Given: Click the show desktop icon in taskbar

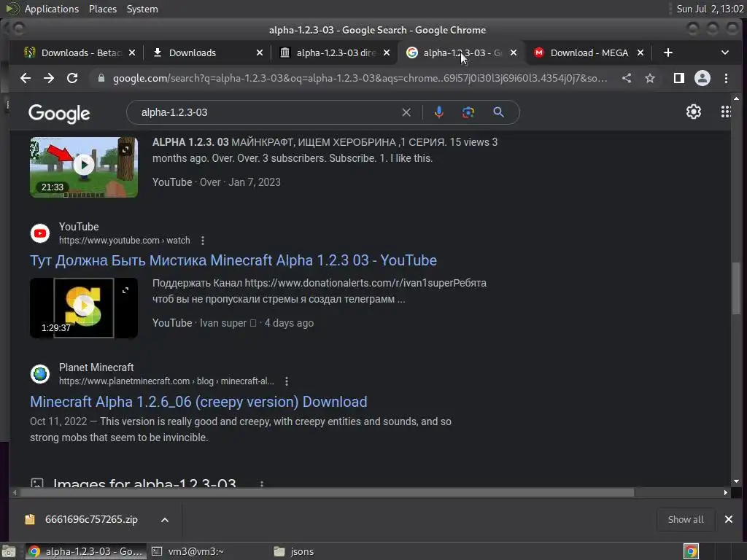Looking at the screenshot, I should (x=9, y=551).
